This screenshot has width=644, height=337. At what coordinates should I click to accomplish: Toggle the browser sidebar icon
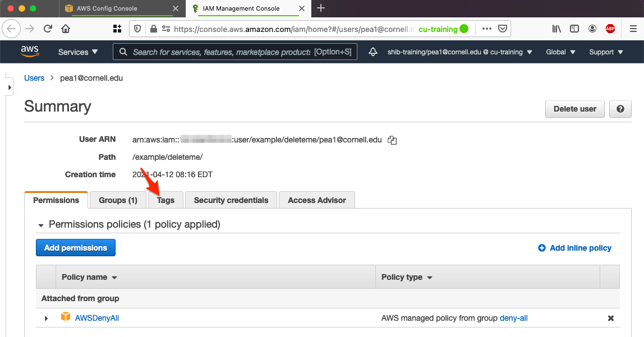574,29
